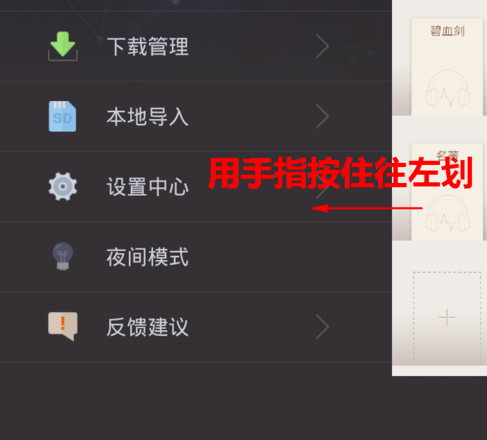The height and width of the screenshot is (440, 487).
Task: Open the 碧血剑 book title
Action: pos(447,31)
